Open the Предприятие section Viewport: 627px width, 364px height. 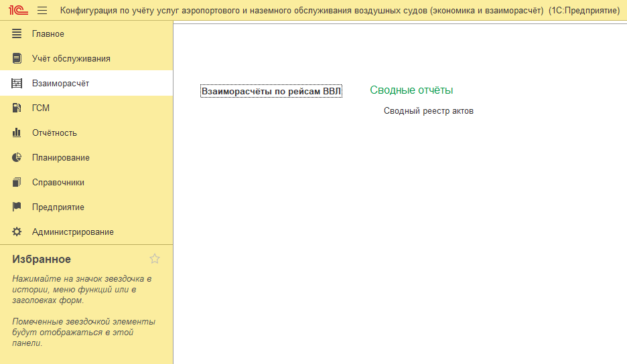point(86,207)
